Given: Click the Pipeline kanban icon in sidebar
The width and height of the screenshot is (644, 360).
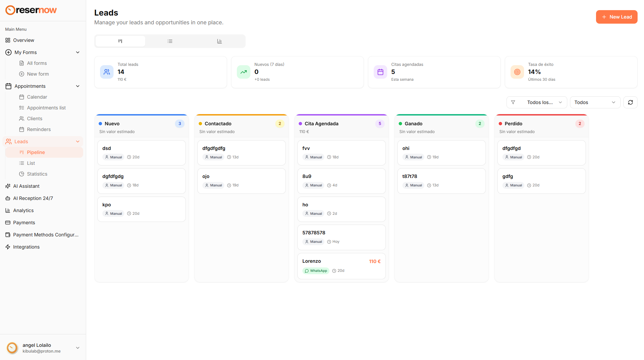Looking at the screenshot, I should coord(22,152).
